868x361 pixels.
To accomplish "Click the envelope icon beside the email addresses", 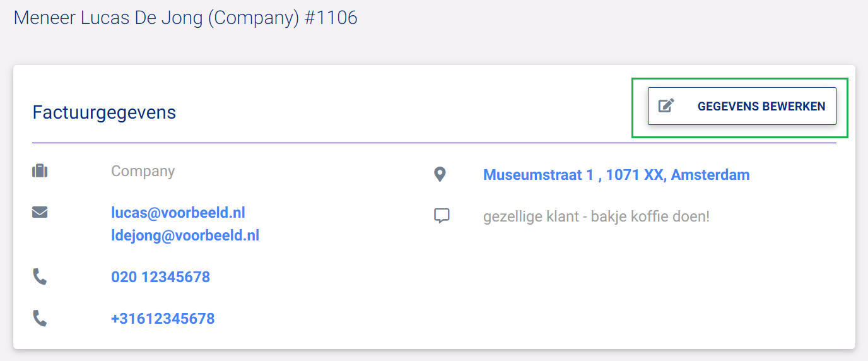I will coord(40,213).
